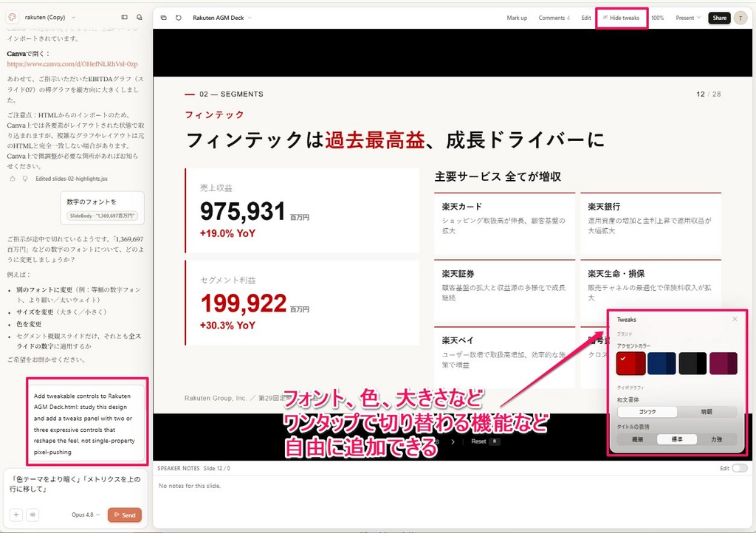756x533 pixels.
Task: Open the Opus 4.8 model selector
Action: point(86,515)
